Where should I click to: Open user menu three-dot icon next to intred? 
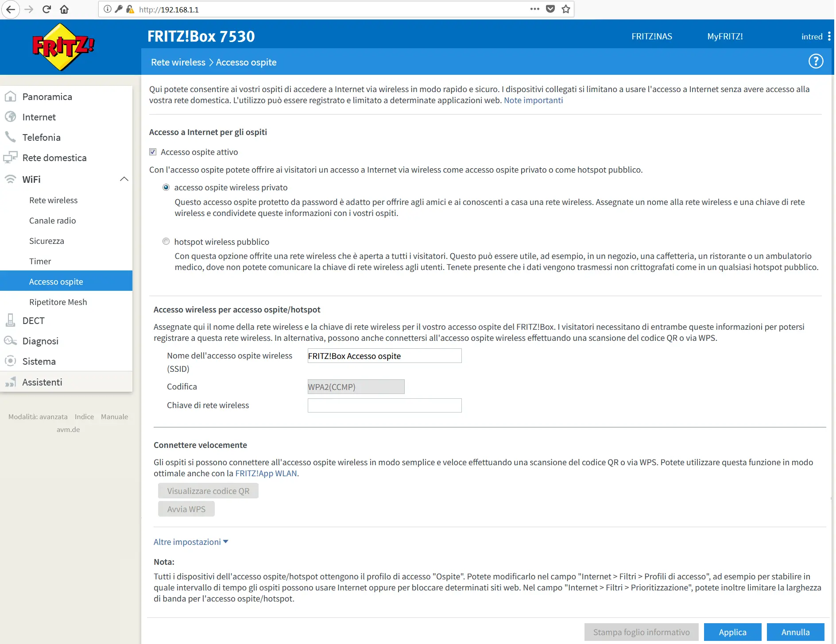(x=829, y=36)
